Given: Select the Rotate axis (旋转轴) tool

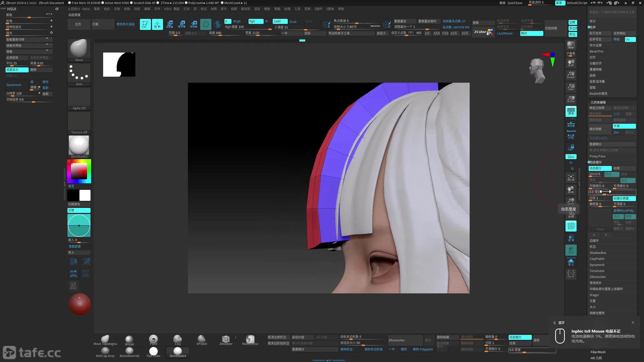Looking at the screenshot, I should [x=194, y=24].
